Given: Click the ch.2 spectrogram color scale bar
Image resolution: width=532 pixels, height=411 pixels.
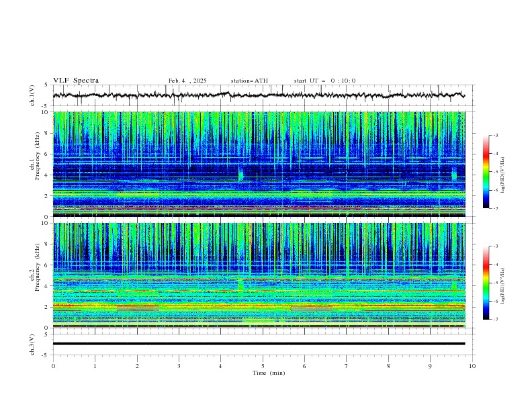Looking at the screenshot, I should click(x=486, y=283).
